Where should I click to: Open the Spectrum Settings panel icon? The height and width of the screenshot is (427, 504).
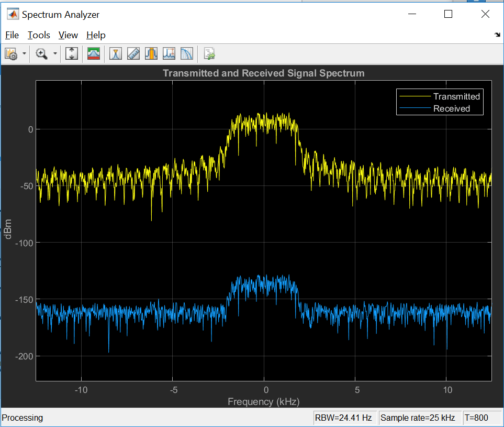[11, 54]
